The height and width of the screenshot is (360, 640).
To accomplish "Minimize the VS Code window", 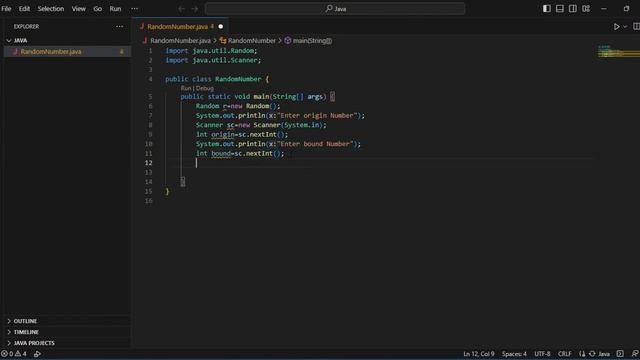I will 604,9.
